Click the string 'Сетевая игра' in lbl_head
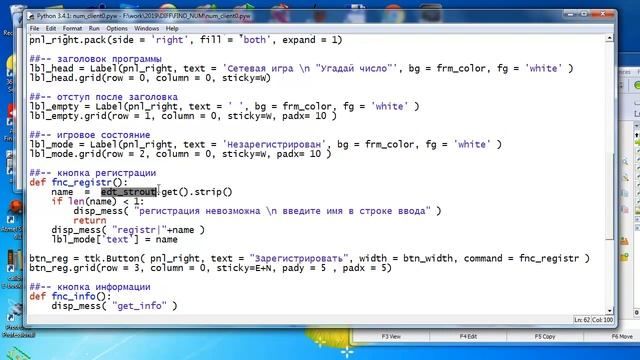This screenshot has height=360, width=640. click(260, 69)
